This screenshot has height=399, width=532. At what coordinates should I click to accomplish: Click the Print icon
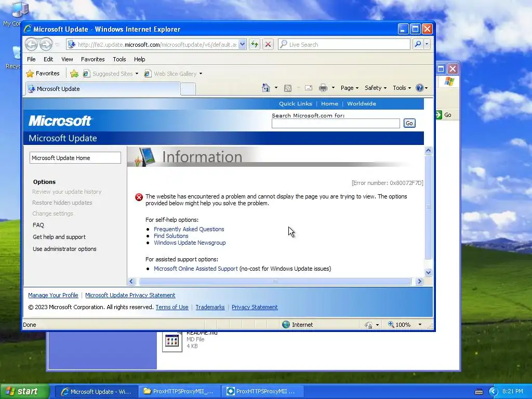[x=323, y=88]
